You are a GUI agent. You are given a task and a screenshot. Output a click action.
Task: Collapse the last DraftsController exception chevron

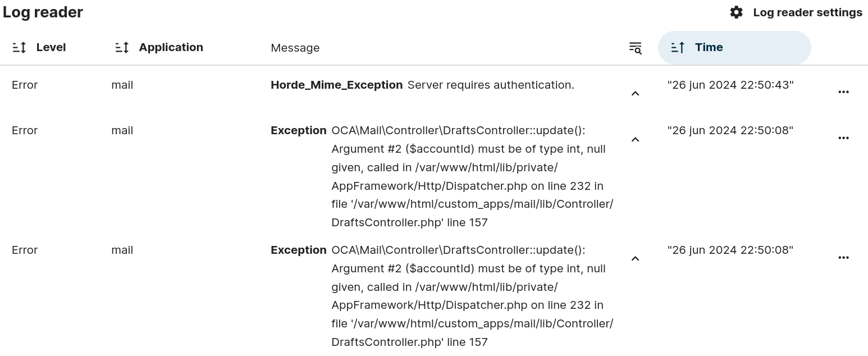tap(635, 259)
